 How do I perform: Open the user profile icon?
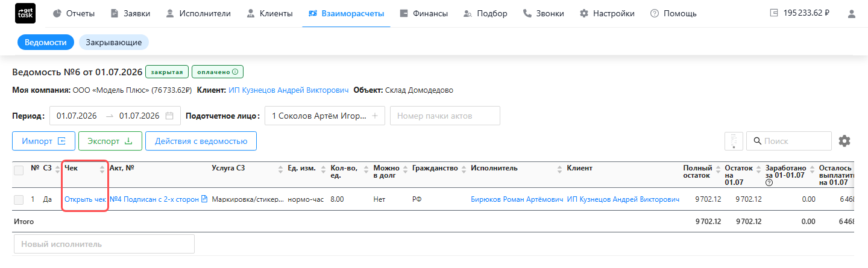pos(852,13)
